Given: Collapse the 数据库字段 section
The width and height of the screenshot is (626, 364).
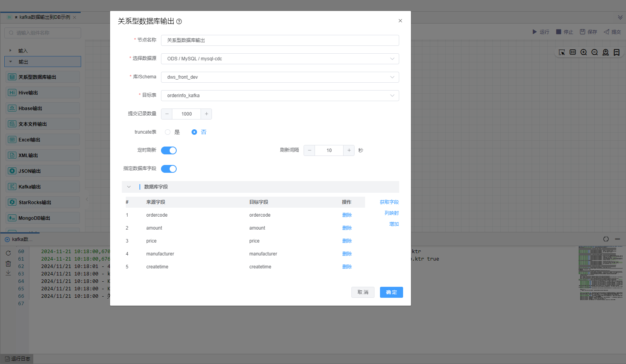Looking at the screenshot, I should click(129, 187).
